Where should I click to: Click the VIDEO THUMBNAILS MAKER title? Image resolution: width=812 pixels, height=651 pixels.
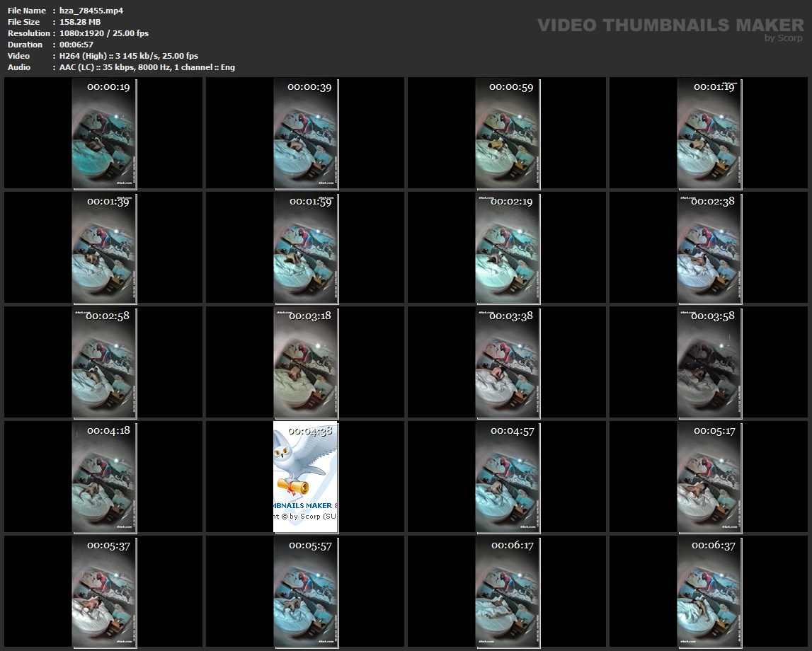click(x=670, y=25)
